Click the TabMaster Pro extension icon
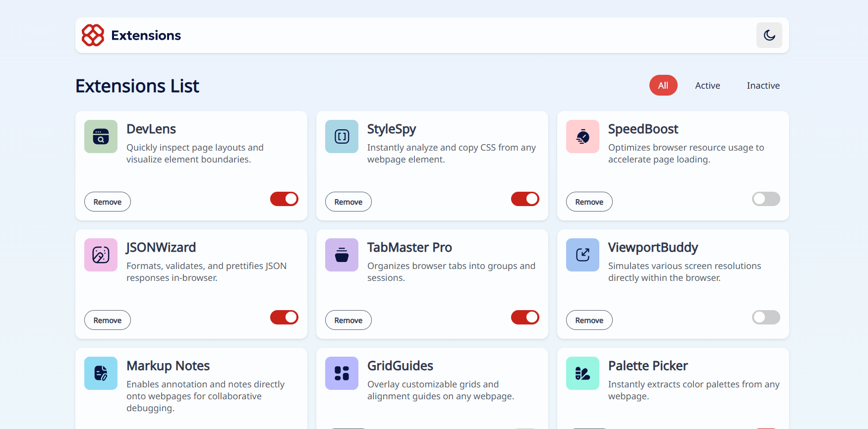The height and width of the screenshot is (429, 868). pyautogui.click(x=342, y=255)
